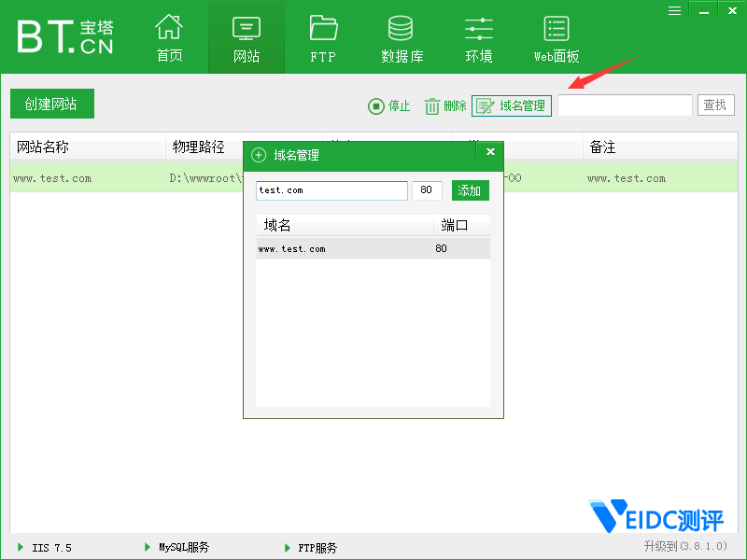Close the 域名管理 dialog

490,152
